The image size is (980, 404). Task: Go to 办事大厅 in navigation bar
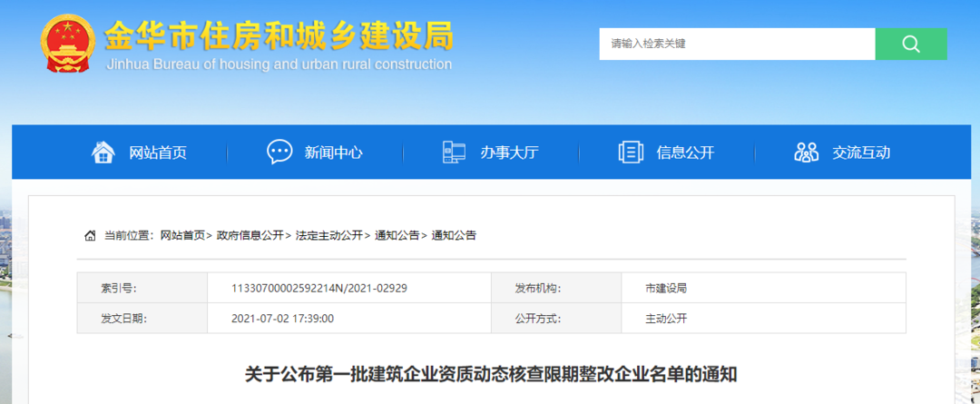[x=509, y=153]
